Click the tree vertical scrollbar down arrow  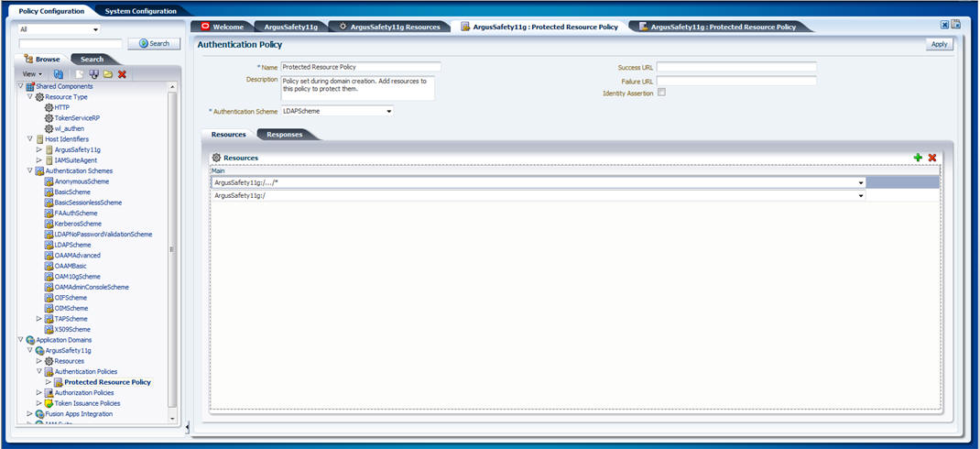tap(173, 417)
